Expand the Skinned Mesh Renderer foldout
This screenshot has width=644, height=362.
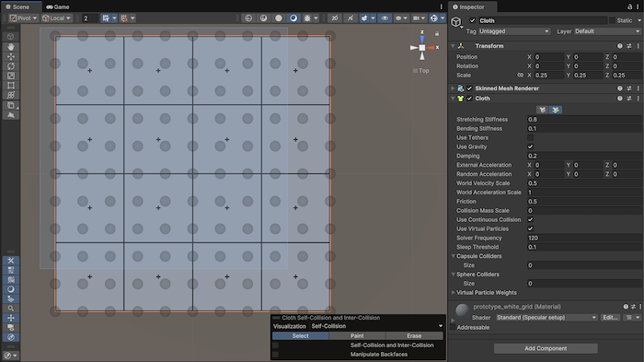[453, 88]
